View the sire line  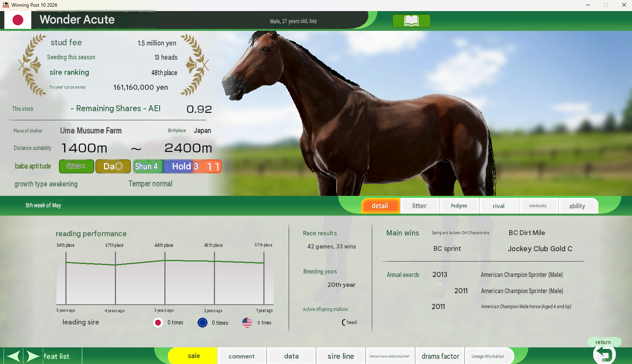(x=341, y=356)
